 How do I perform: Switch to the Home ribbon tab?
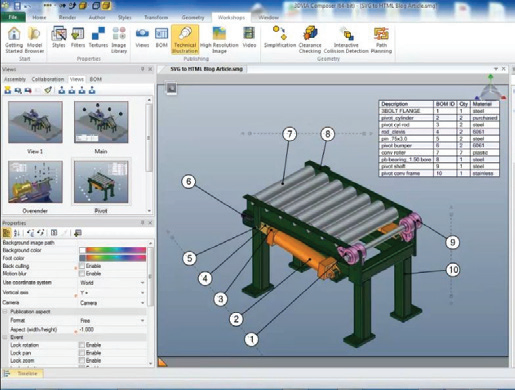coord(39,17)
